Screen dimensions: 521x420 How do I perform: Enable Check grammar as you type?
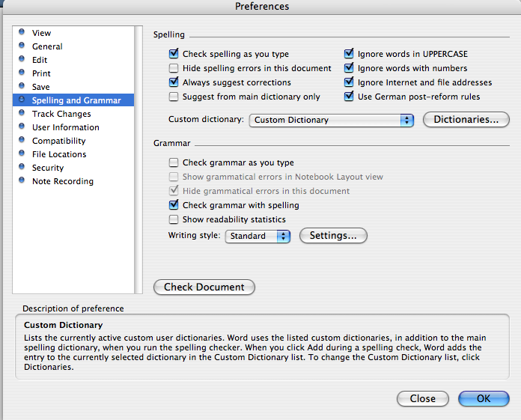pyautogui.click(x=174, y=162)
